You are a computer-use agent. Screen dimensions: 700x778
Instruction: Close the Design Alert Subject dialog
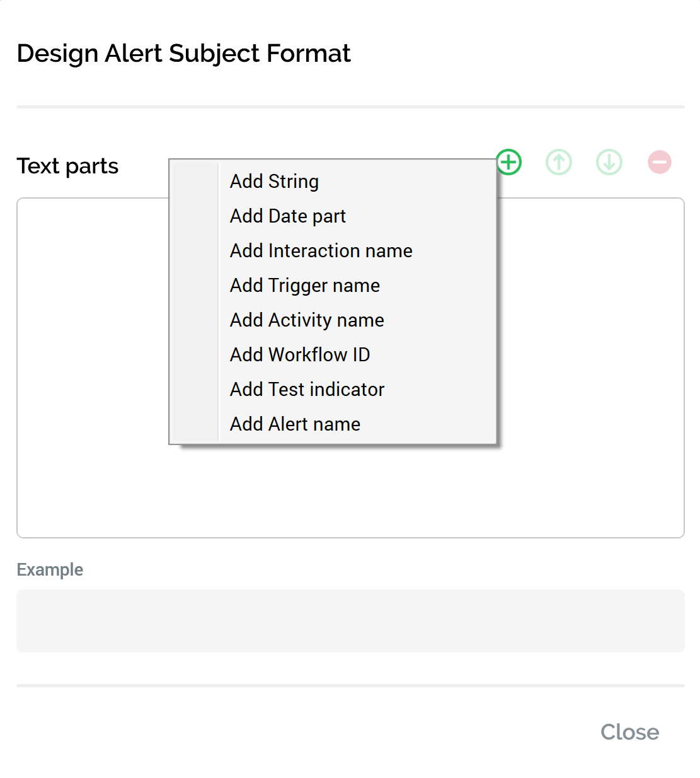(629, 732)
